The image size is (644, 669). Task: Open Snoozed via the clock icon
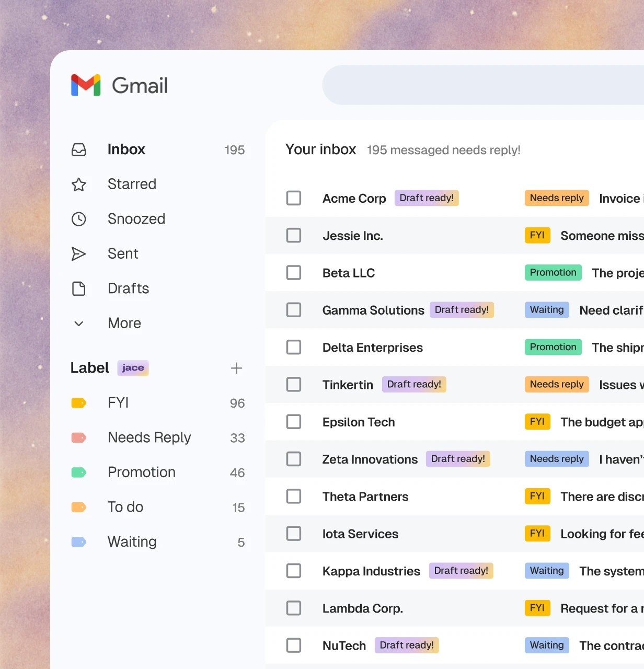79,219
